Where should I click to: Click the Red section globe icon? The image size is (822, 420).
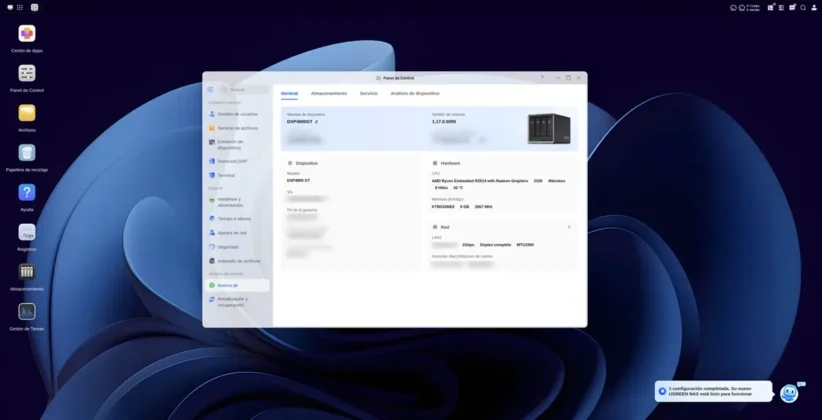click(x=435, y=227)
